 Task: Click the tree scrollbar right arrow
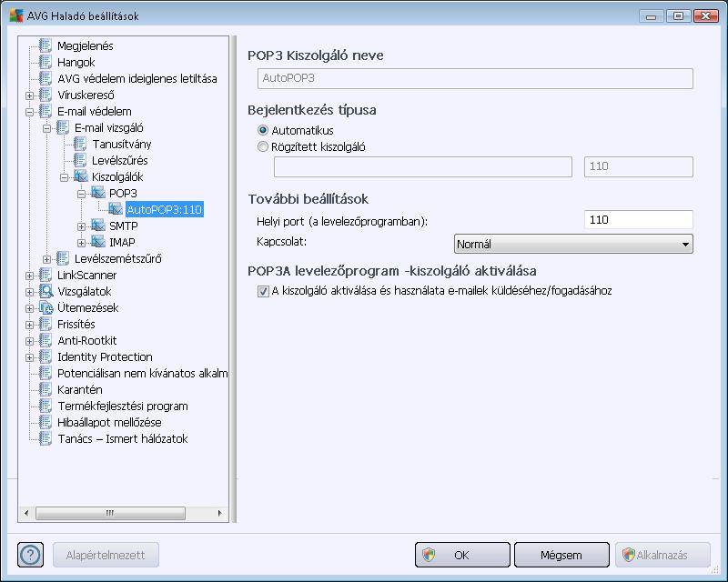219,513
